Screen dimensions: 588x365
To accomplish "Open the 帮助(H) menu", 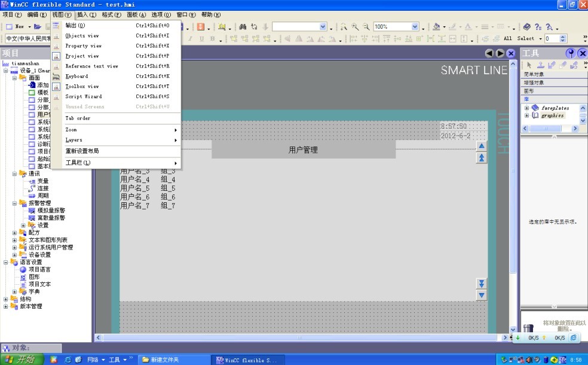I will 211,14.
